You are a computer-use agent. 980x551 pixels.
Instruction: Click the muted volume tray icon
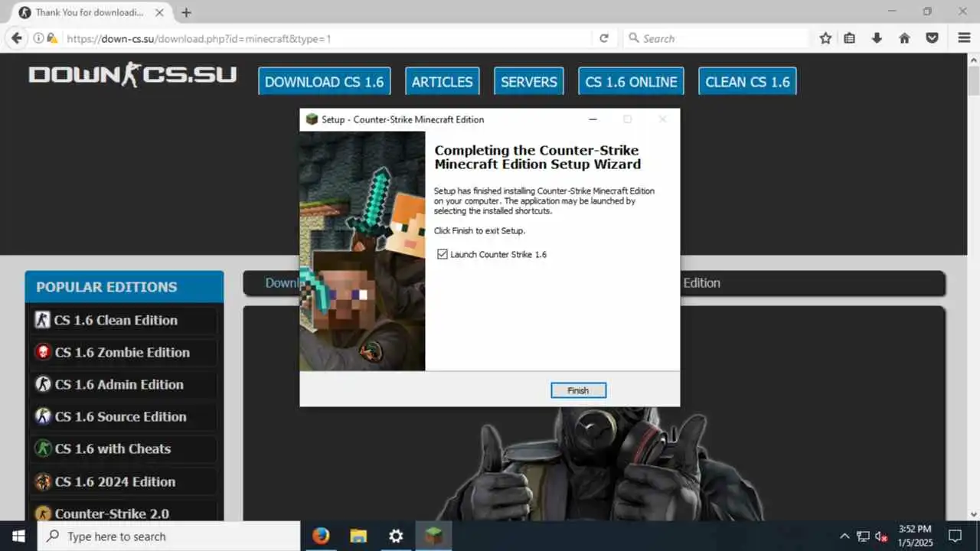[881, 536]
